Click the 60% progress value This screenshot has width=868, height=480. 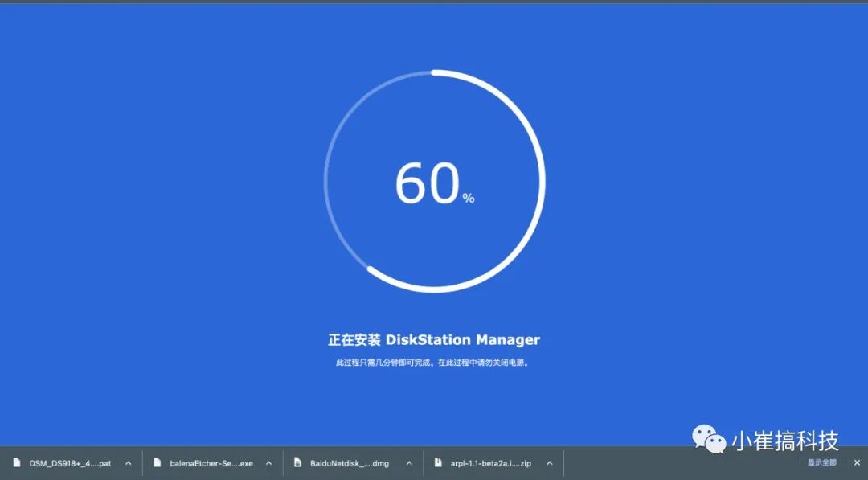[435, 184]
